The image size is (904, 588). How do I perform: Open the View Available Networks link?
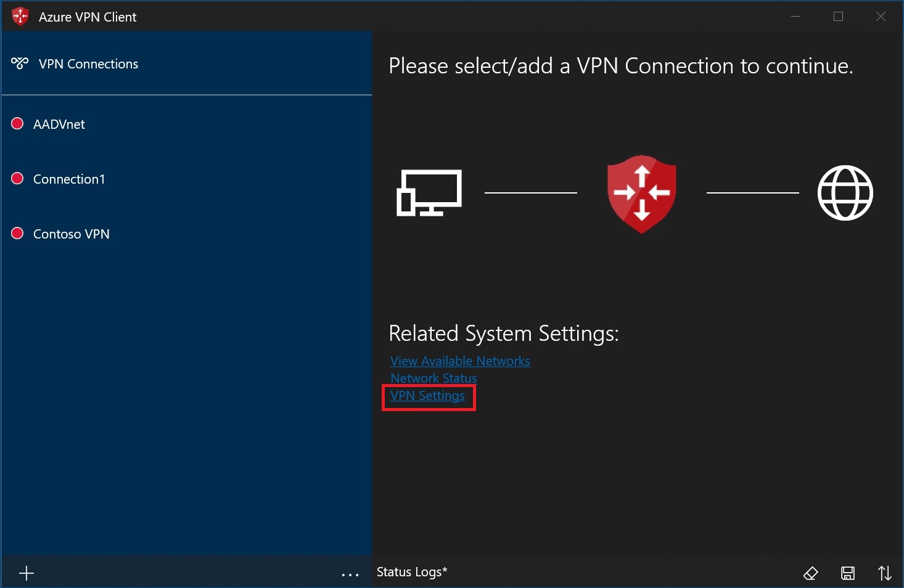point(460,361)
